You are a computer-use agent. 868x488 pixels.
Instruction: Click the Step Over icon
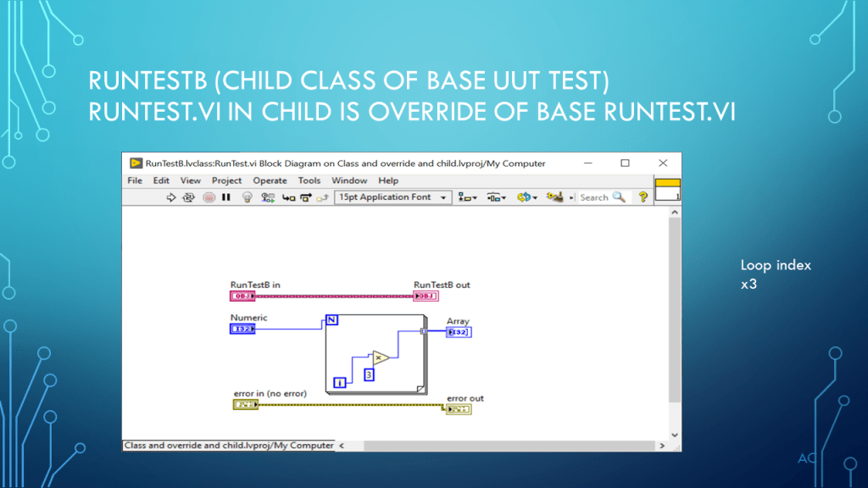tap(305, 197)
